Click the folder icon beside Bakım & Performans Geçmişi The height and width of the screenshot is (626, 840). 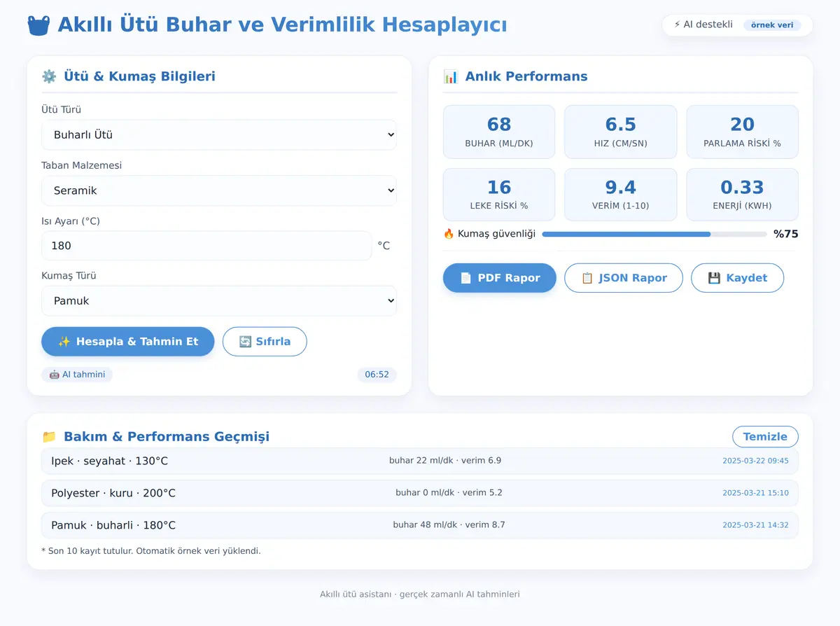[49, 436]
